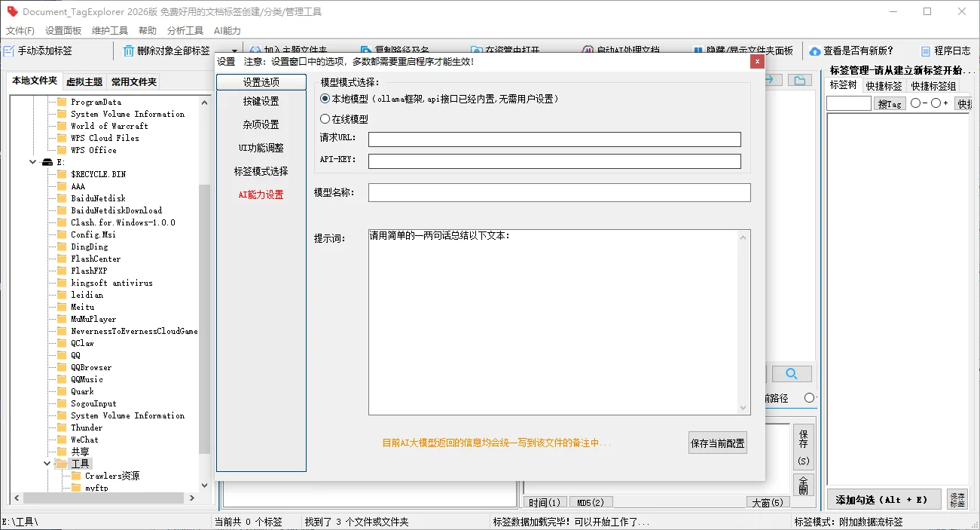Select the 本地模型 radio button
The width and height of the screenshot is (980, 530).
[x=325, y=99]
